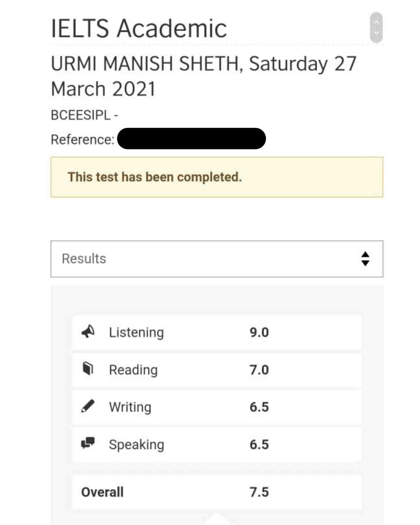
Task: Select the Speaking score row
Action: pyautogui.click(x=217, y=444)
